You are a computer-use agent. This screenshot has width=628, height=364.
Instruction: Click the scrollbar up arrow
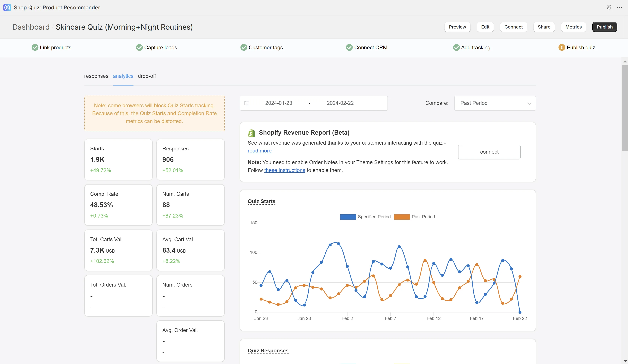tap(625, 62)
